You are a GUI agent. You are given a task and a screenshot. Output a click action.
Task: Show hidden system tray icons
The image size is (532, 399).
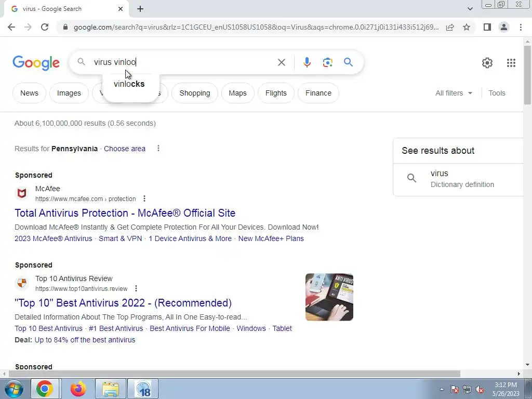click(442, 389)
